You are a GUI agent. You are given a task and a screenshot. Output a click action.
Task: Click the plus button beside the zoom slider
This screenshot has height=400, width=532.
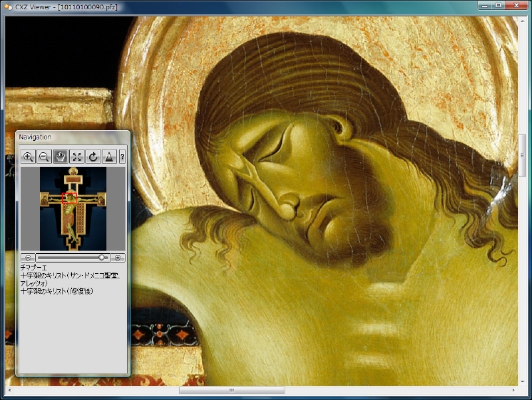click(x=118, y=258)
